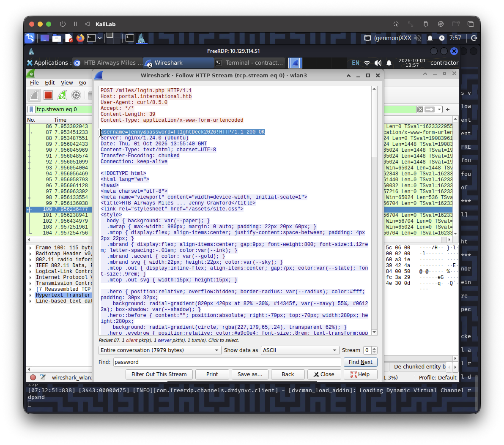This screenshot has width=504, height=445.
Task: Restart capture using the green fin icon
Action: point(62,95)
